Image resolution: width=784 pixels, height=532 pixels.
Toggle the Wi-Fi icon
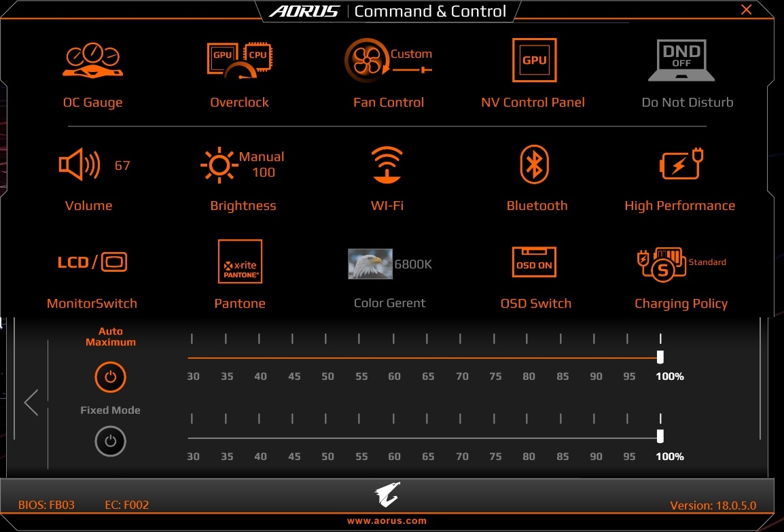387,164
